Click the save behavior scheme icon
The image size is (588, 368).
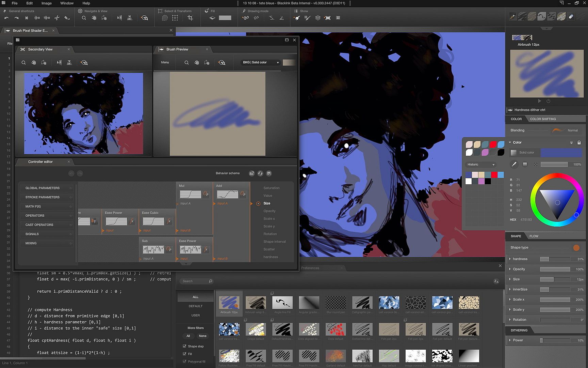point(269,173)
